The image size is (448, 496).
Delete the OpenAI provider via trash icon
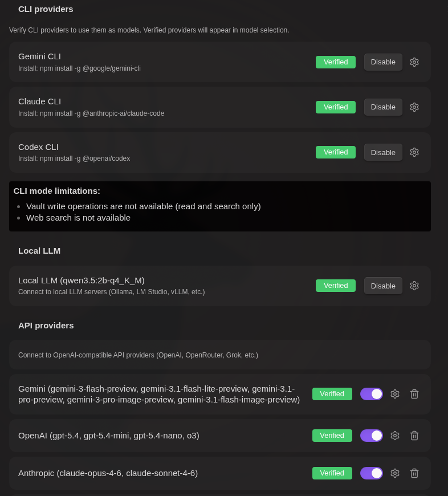tap(414, 436)
